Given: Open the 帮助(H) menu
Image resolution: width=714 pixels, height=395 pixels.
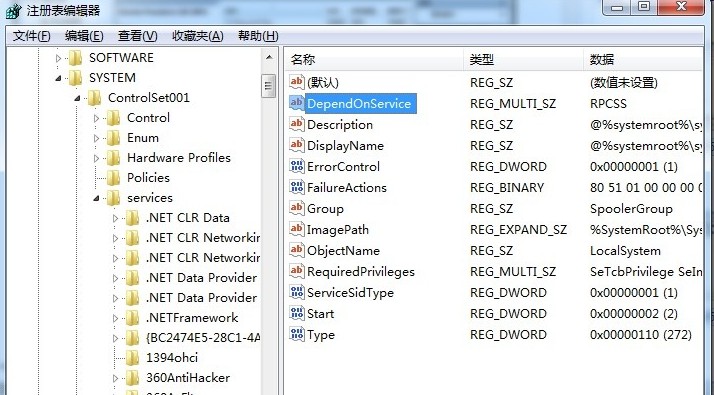Looking at the screenshot, I should click(x=258, y=36).
